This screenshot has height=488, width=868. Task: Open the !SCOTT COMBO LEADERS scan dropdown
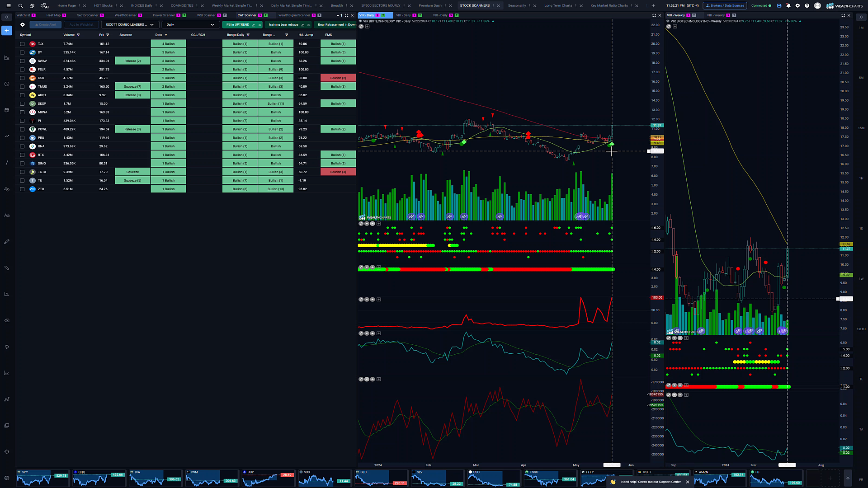[129, 24]
